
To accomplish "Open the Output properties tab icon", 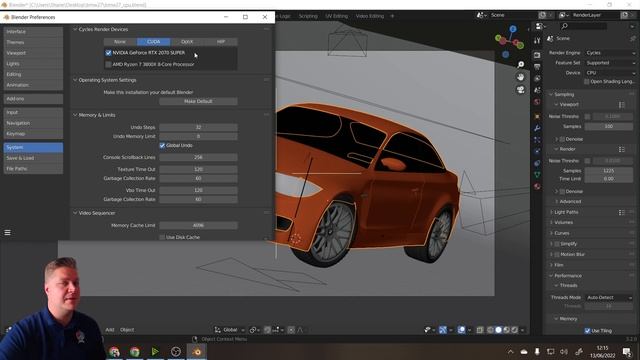I will click(537, 67).
